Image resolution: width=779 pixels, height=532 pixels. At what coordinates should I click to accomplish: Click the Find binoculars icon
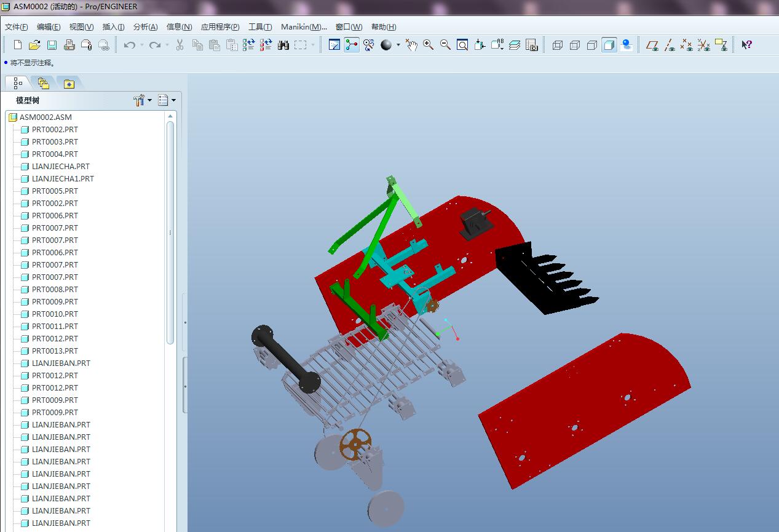[x=283, y=45]
